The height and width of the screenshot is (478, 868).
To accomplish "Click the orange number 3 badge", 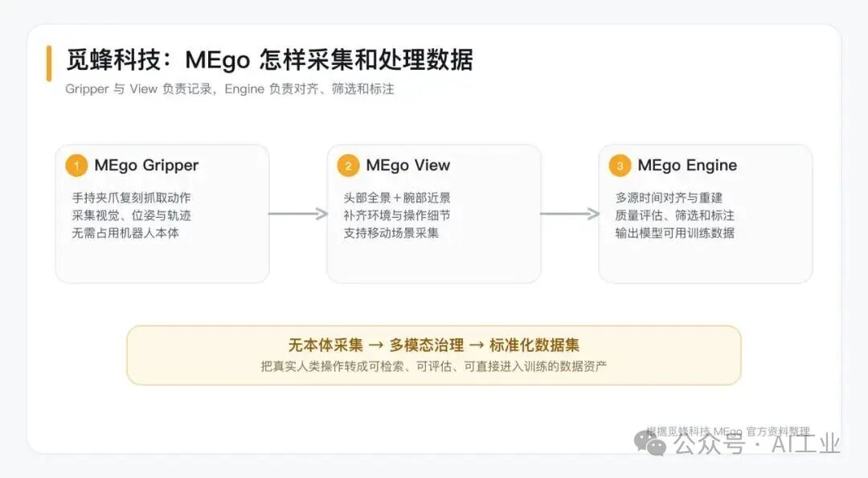I will coord(620,165).
